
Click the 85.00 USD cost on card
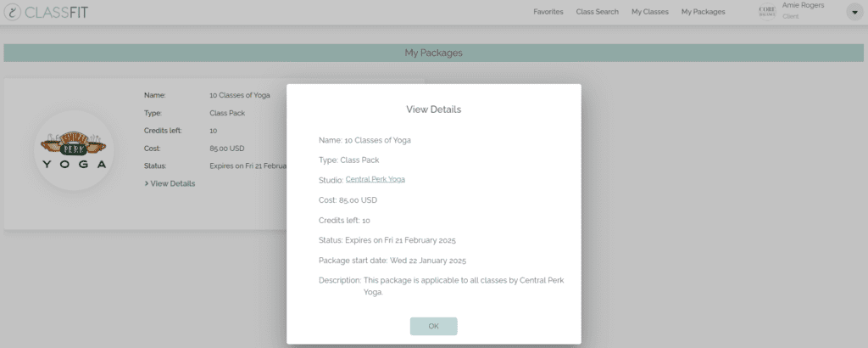tap(226, 148)
